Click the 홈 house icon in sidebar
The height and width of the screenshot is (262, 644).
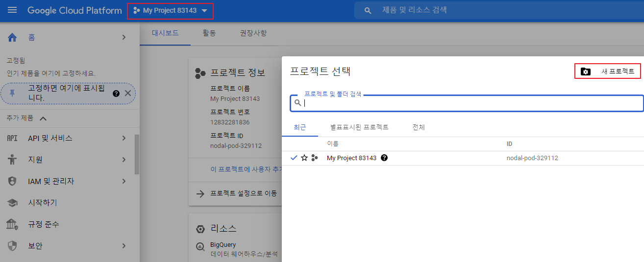pyautogui.click(x=13, y=37)
